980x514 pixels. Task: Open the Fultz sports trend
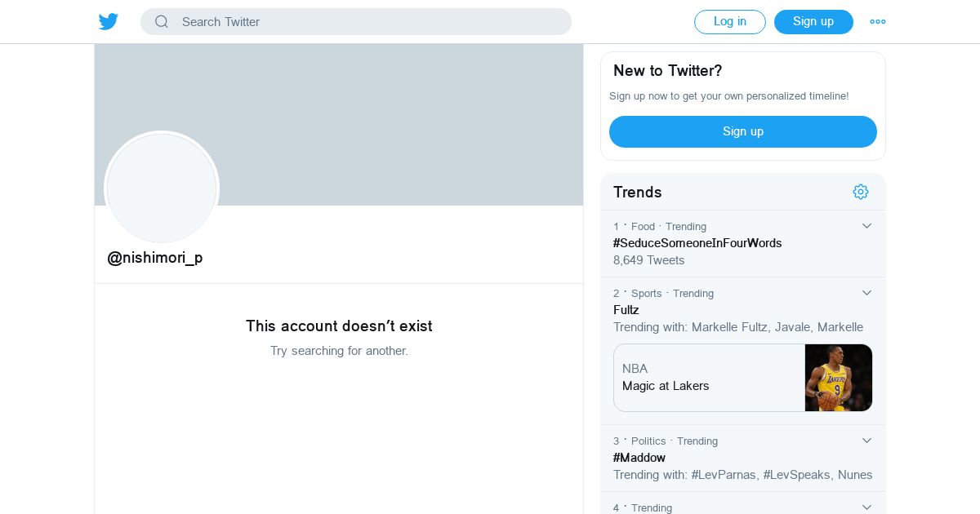[x=626, y=310]
